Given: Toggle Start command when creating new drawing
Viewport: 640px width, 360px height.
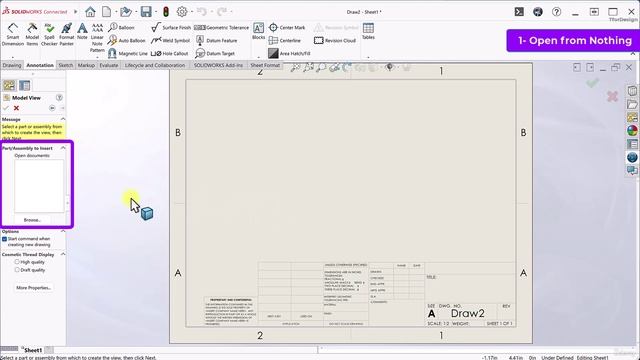Looking at the screenshot, I should [x=4, y=239].
